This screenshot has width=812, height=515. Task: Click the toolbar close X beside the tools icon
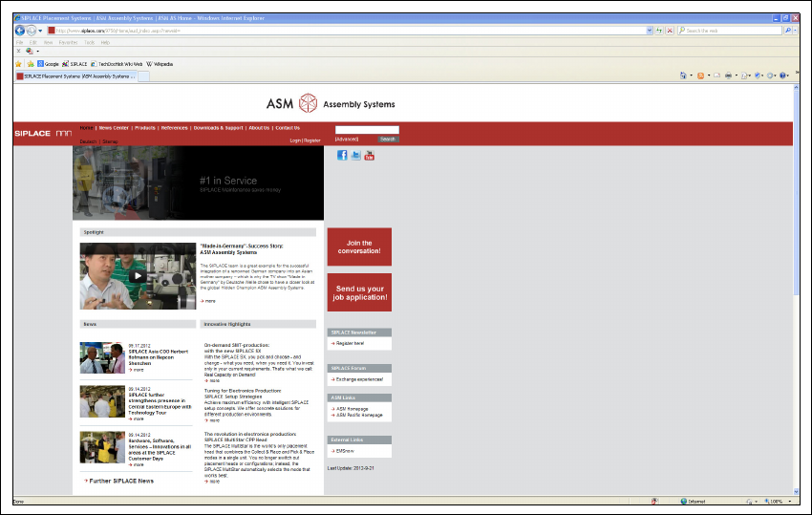(x=19, y=52)
